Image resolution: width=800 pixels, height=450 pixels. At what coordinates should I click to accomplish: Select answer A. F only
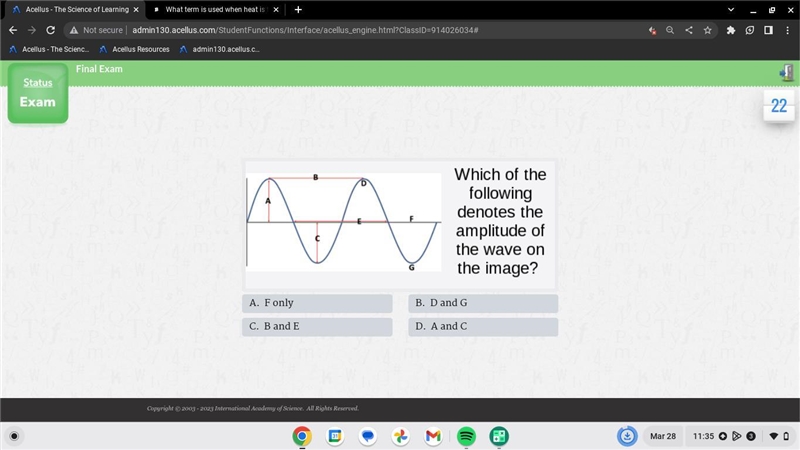317,303
